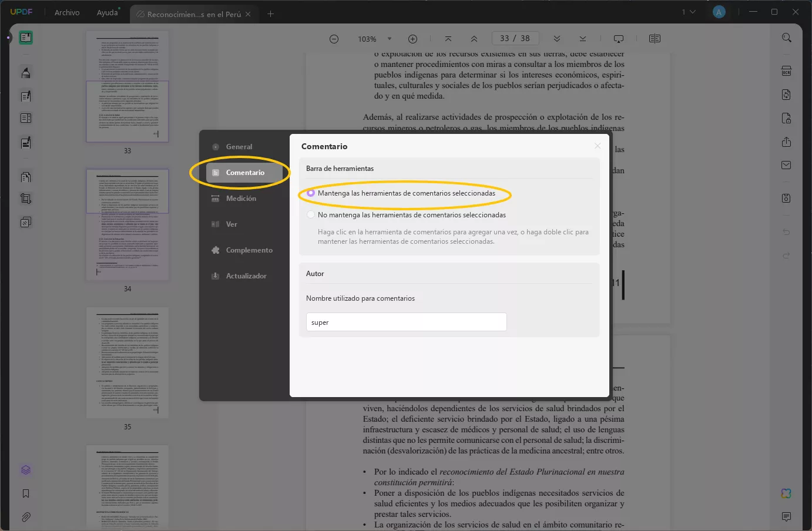Open the Convert PDF tool in sidebar

click(x=26, y=177)
